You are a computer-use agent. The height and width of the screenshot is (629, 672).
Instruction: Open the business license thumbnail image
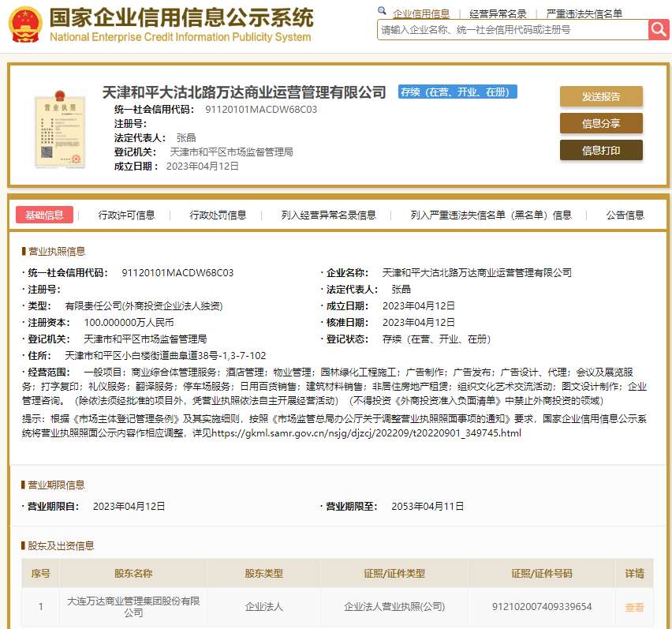60,129
